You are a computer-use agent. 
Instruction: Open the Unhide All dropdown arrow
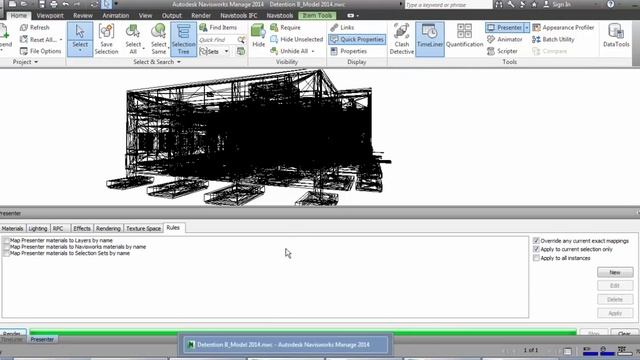point(313,51)
